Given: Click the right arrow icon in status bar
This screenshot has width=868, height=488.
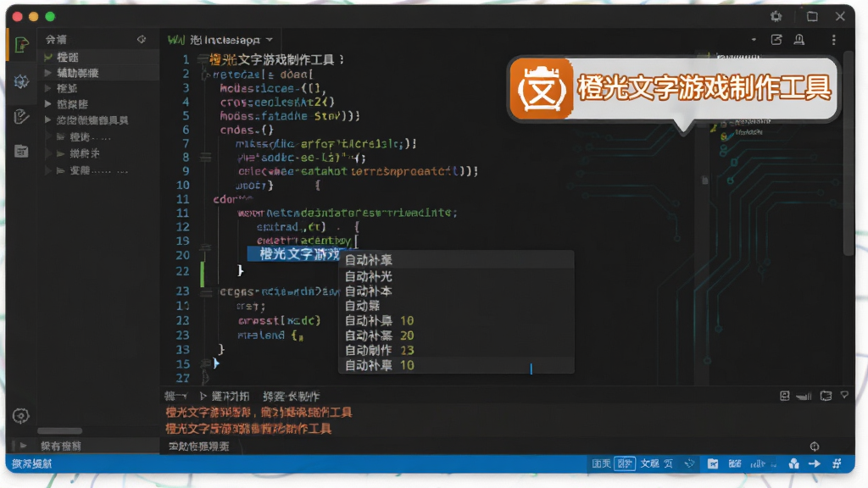Looking at the screenshot, I should pos(815,463).
